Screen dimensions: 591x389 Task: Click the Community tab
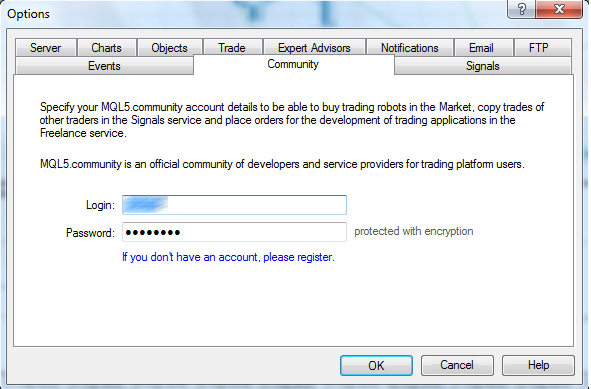293,64
